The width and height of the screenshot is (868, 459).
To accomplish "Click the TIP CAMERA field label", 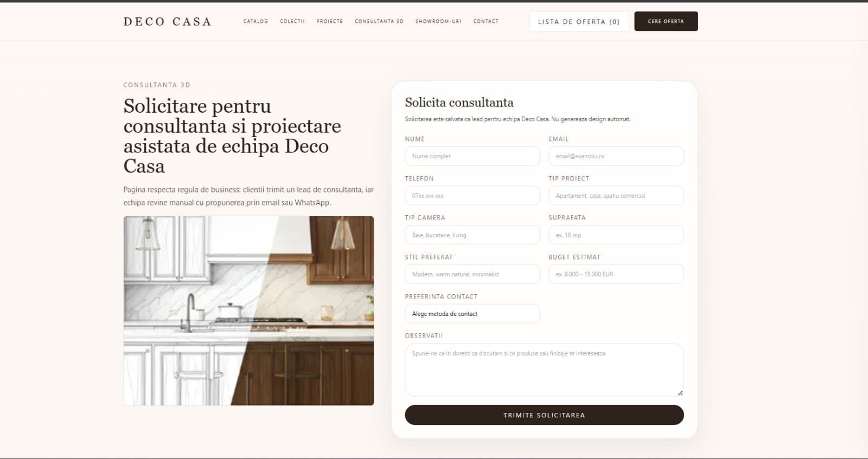I will [425, 218].
